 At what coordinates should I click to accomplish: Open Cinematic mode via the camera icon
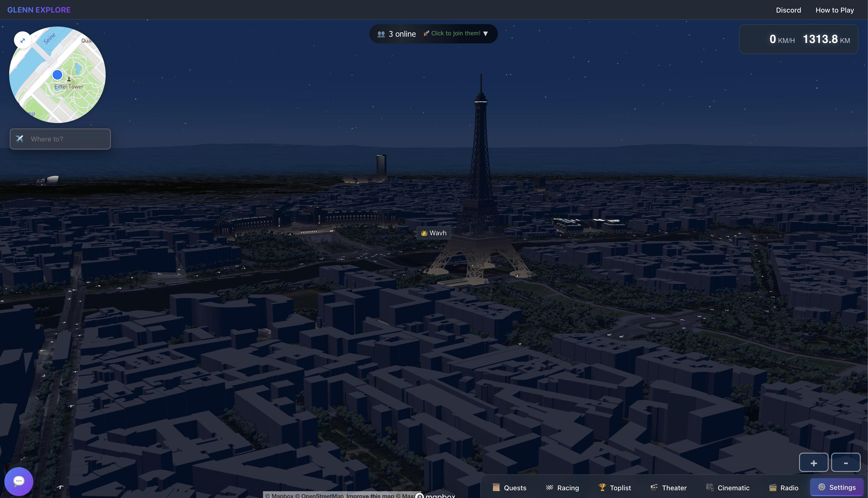[710, 487]
